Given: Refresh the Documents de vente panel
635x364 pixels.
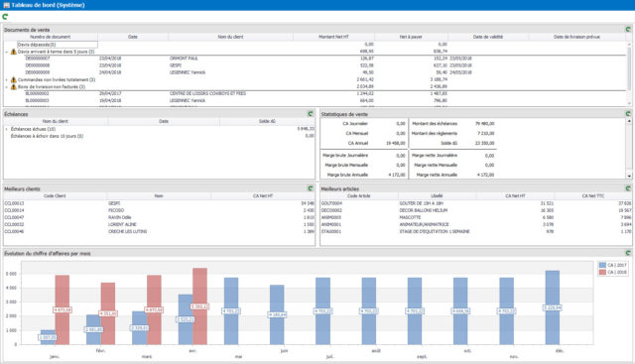Looking at the screenshot, I should [x=628, y=30].
